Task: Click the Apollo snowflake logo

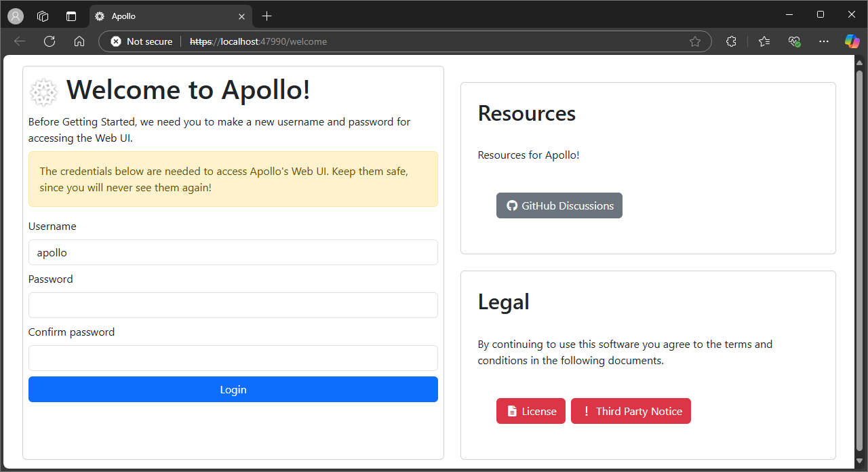Action: click(43, 92)
